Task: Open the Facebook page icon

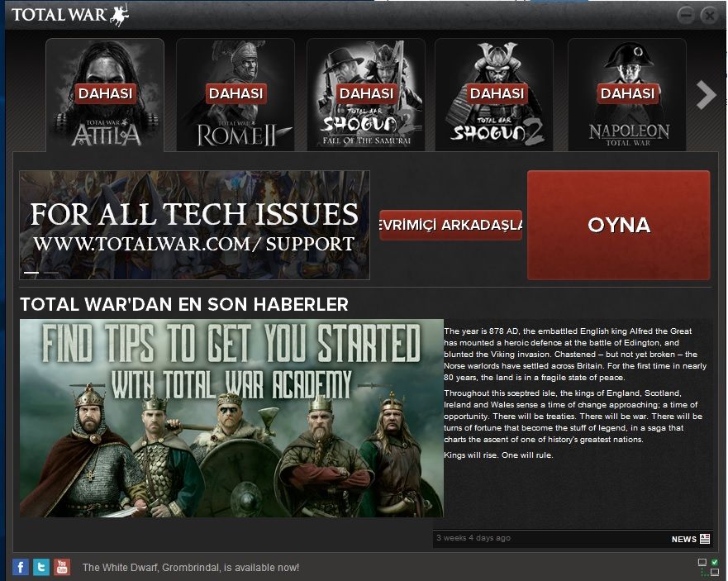Action: pos(21,567)
